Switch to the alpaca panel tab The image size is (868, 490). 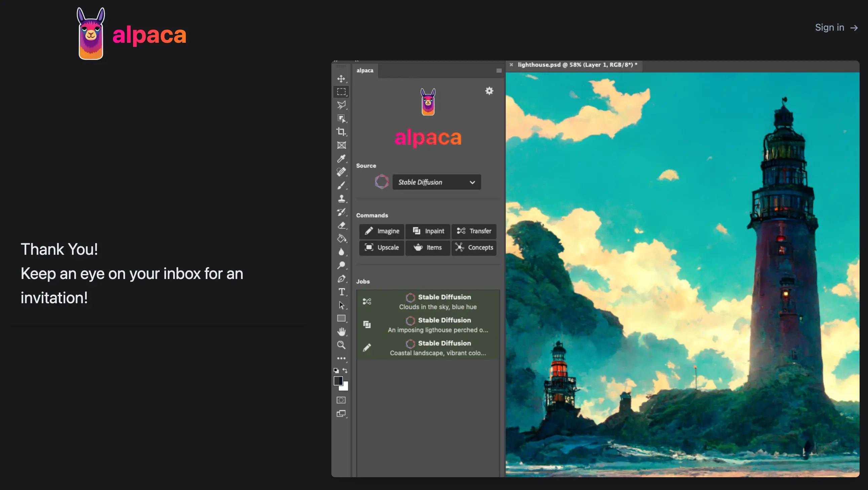(365, 70)
